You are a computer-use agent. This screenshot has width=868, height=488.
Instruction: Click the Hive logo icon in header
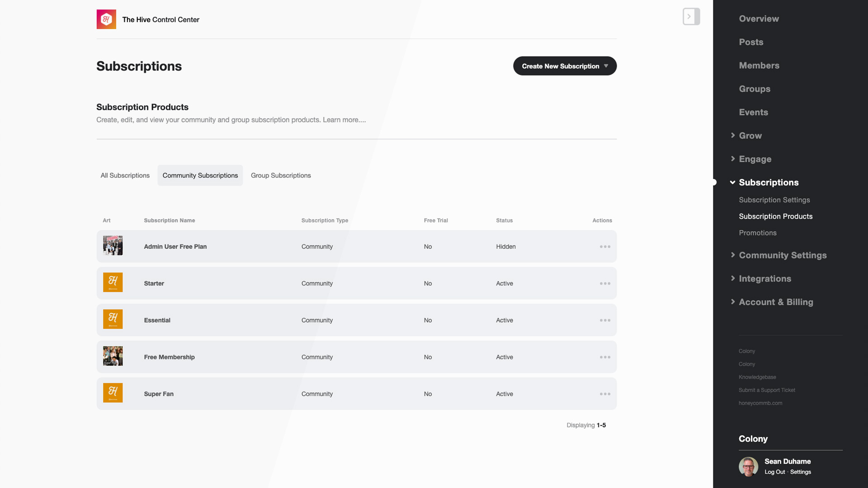click(106, 19)
